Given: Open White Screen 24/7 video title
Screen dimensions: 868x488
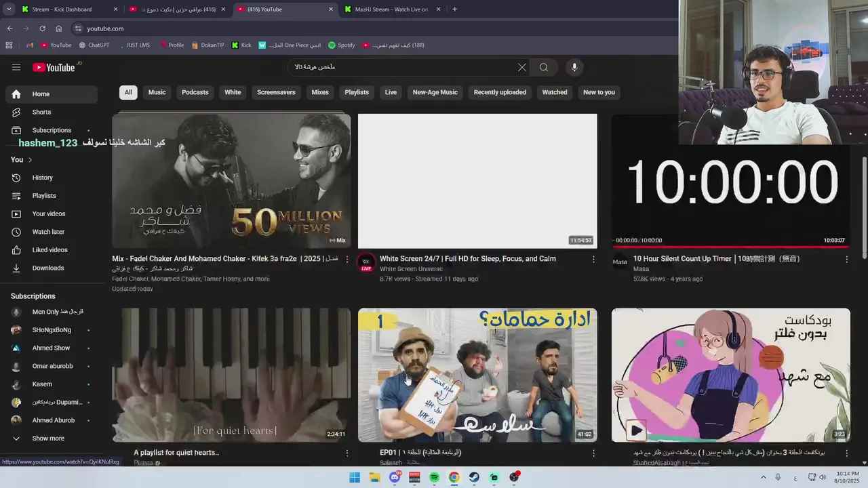Looking at the screenshot, I should (x=468, y=259).
